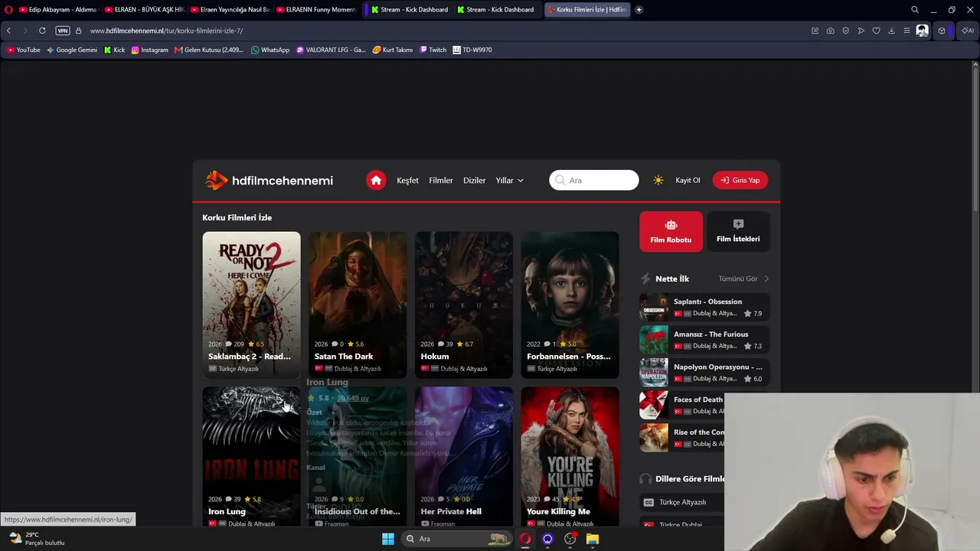
Task: Switch to the second Stream - Kick Dashboard tab
Action: [x=495, y=10]
